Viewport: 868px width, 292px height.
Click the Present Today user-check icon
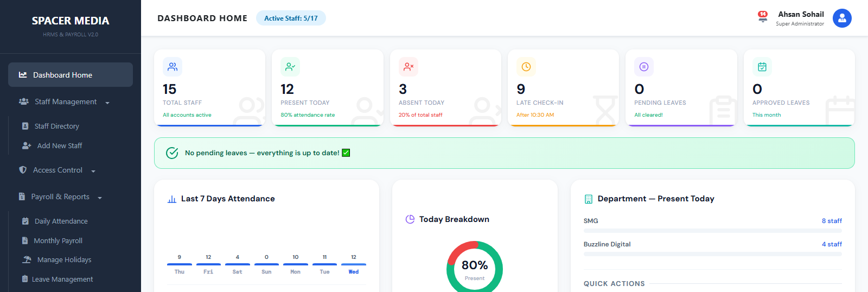click(x=290, y=67)
